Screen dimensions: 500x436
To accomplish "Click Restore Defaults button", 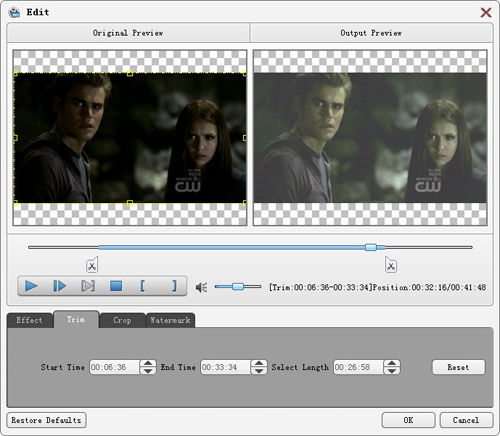I will tap(46, 420).
